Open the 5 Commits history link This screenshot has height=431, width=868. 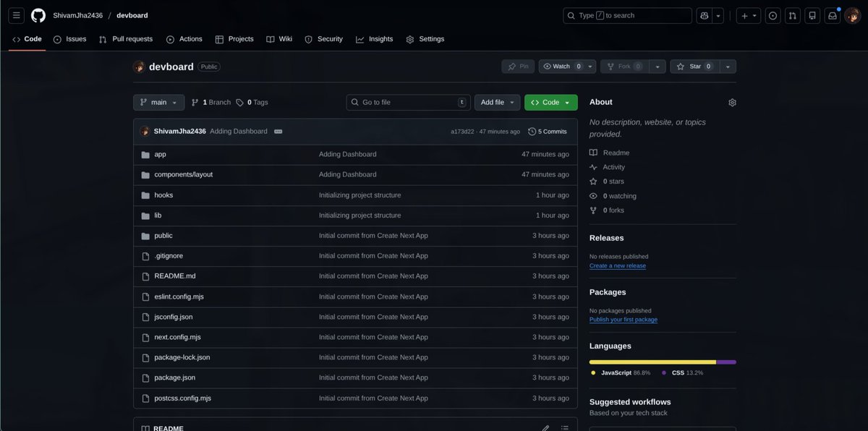(x=548, y=132)
